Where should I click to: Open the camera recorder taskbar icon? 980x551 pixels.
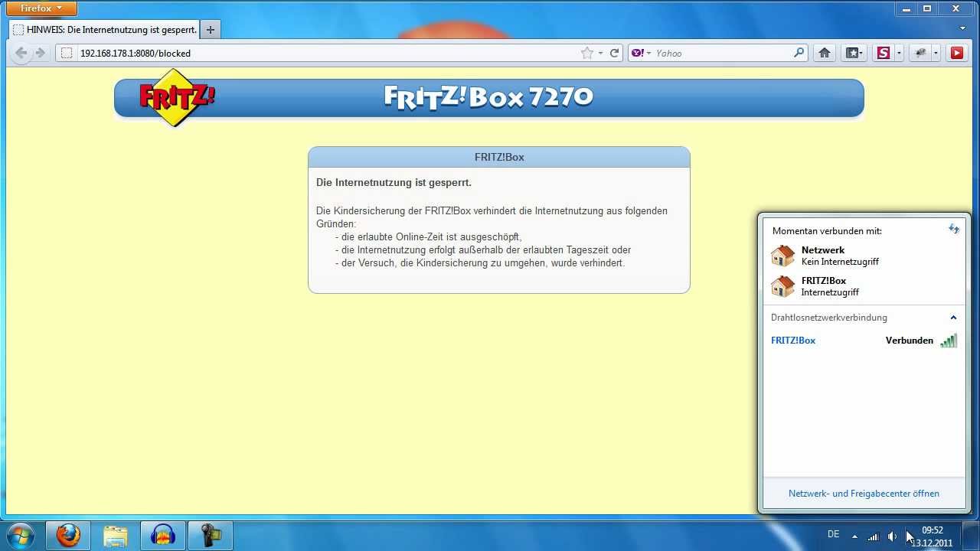pyautogui.click(x=211, y=535)
